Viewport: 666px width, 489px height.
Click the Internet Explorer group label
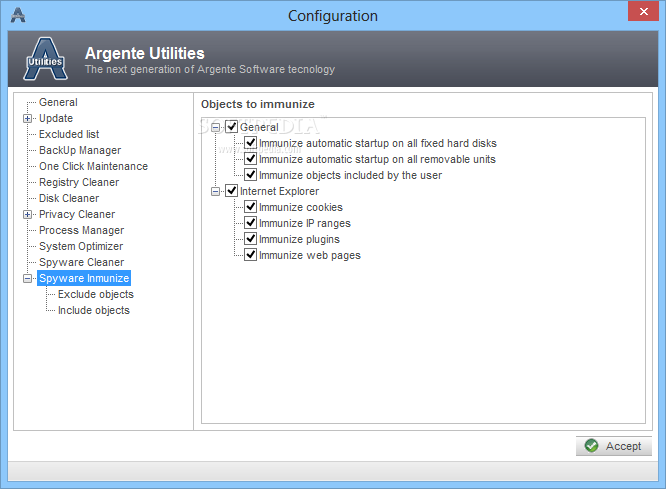[x=279, y=191]
